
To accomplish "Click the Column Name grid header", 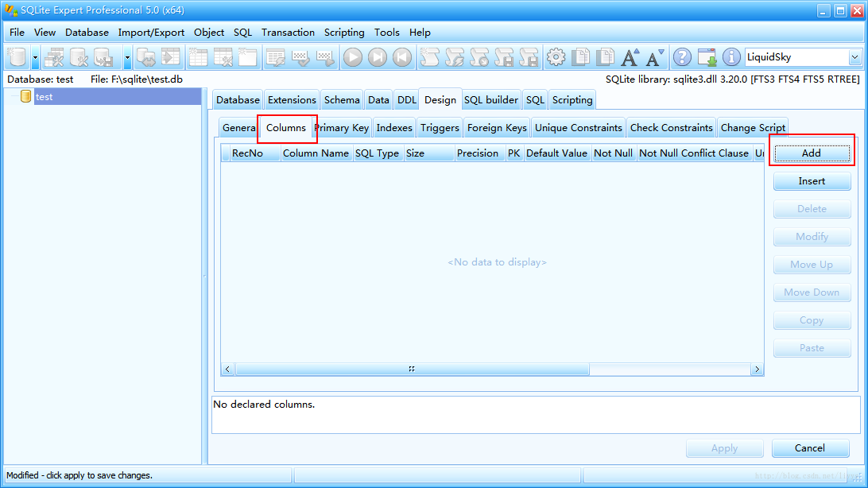I will tap(316, 153).
